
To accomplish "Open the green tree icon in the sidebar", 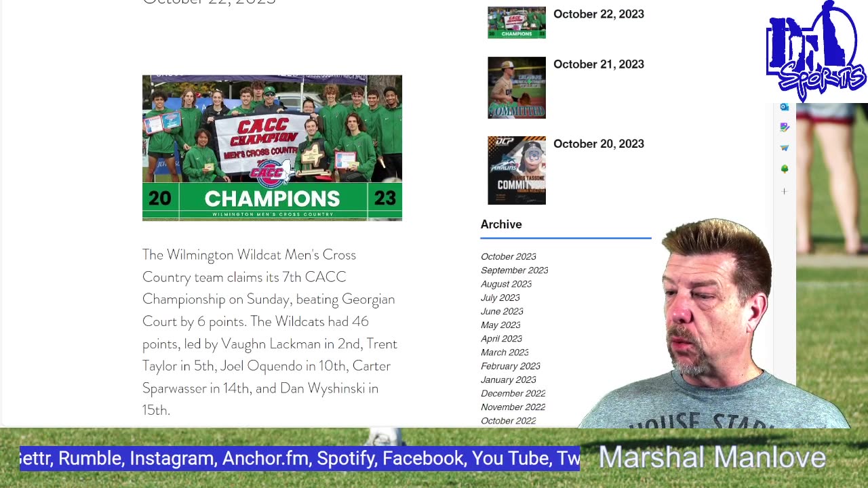I will pyautogui.click(x=784, y=169).
